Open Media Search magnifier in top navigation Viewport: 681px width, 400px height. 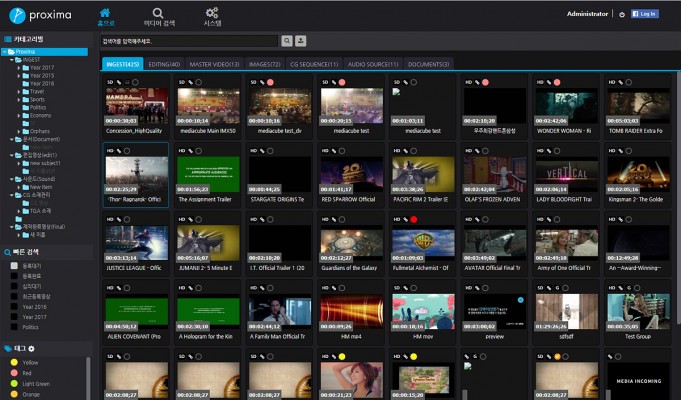tap(158, 13)
